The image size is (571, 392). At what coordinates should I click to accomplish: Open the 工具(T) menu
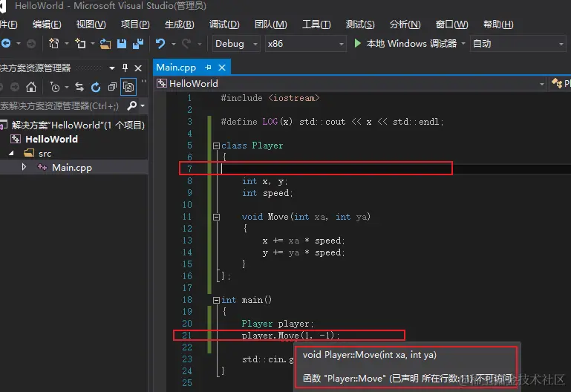[x=316, y=24]
